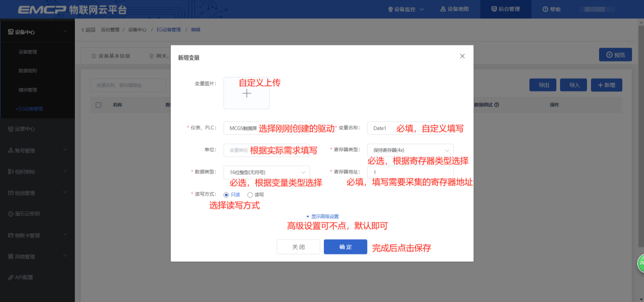This screenshot has width=644, height=302.
Task: Click the 名称 column header
Action: [117, 105]
